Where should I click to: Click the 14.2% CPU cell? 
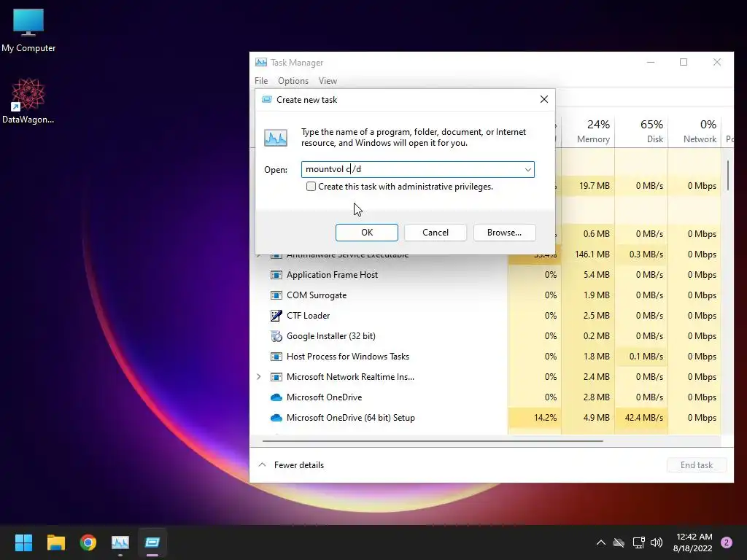(x=535, y=418)
